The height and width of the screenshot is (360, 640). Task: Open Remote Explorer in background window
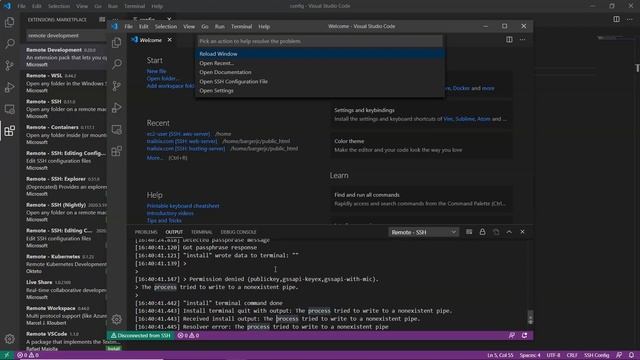9,109
